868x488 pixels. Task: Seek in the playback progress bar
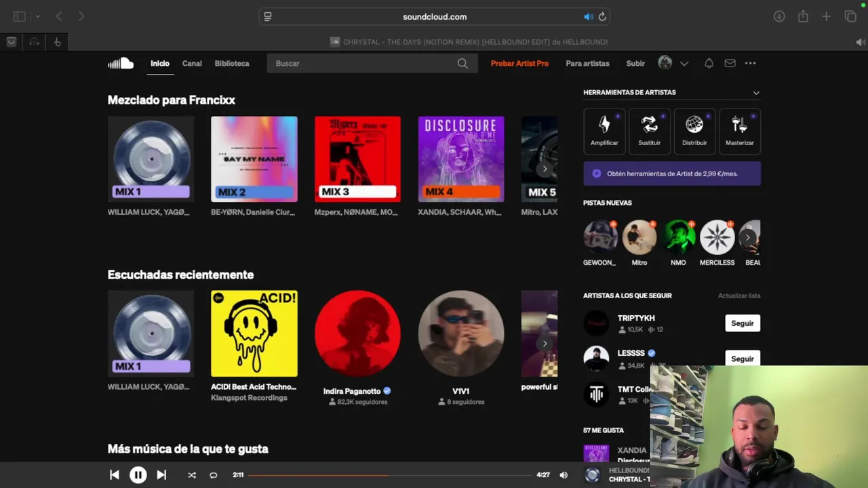389,475
